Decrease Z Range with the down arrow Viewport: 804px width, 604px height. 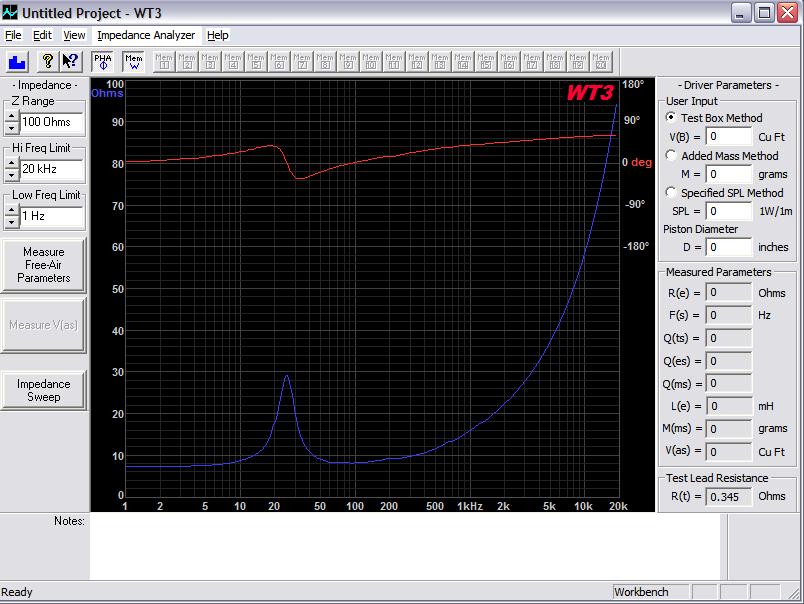(11, 127)
